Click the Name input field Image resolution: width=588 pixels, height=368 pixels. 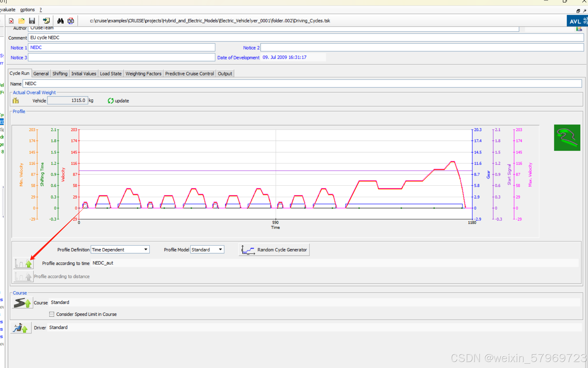point(301,84)
